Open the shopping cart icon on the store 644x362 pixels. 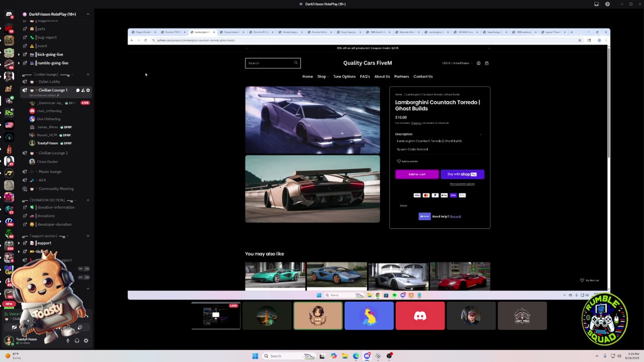point(487,63)
